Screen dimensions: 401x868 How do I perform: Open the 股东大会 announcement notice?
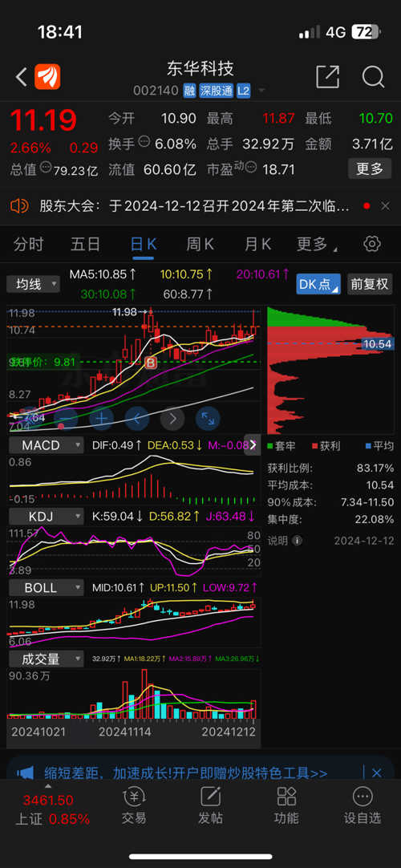tap(193, 206)
